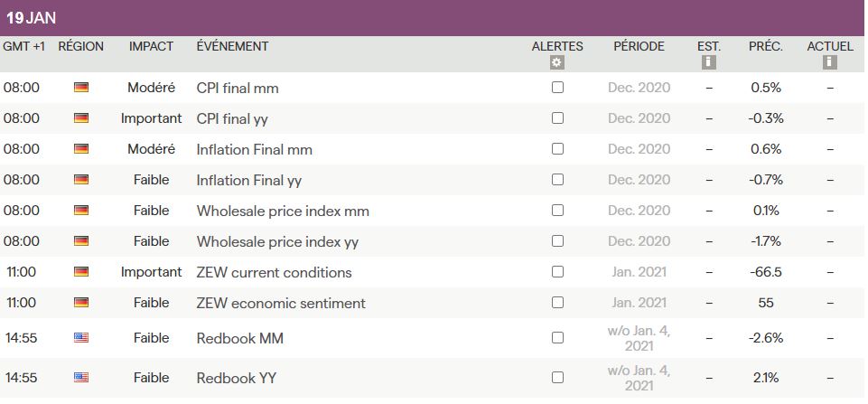Click US flag beside Redbook MM
The height and width of the screenshot is (404, 868).
(x=81, y=338)
